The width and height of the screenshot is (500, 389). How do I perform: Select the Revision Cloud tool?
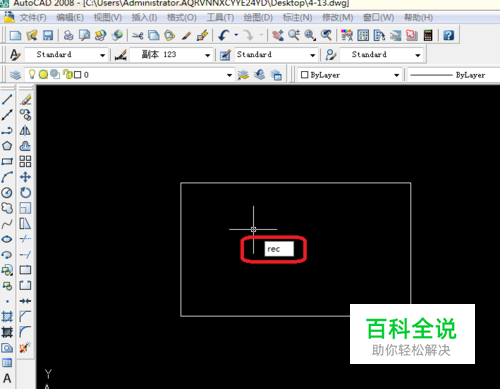point(7,208)
